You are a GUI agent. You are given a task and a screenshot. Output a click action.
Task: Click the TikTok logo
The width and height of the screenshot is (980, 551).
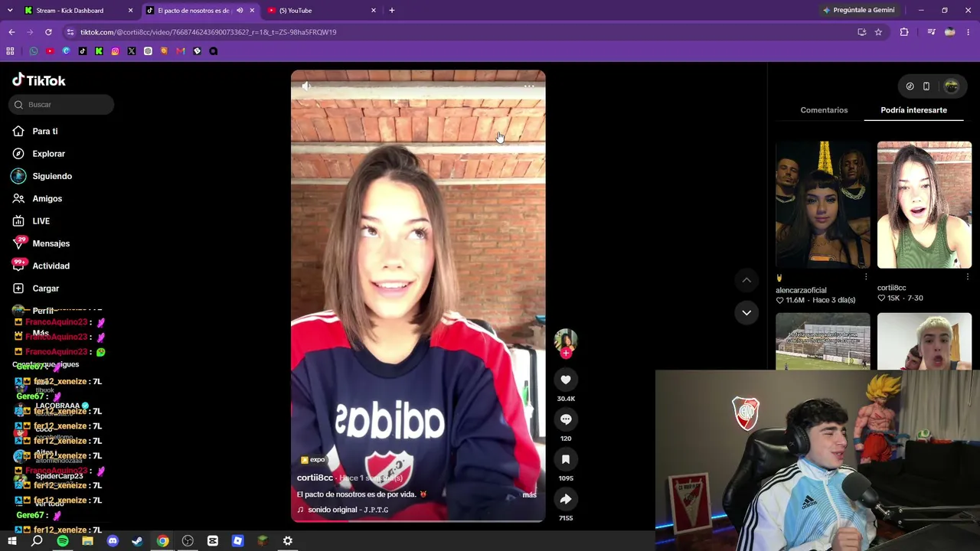[x=39, y=80]
